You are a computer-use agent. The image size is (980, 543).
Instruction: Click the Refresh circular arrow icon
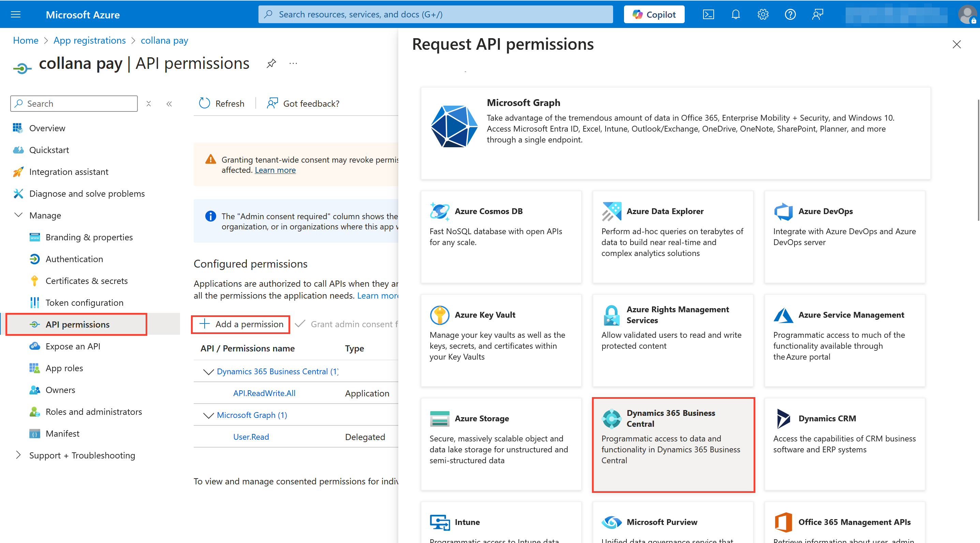(204, 103)
